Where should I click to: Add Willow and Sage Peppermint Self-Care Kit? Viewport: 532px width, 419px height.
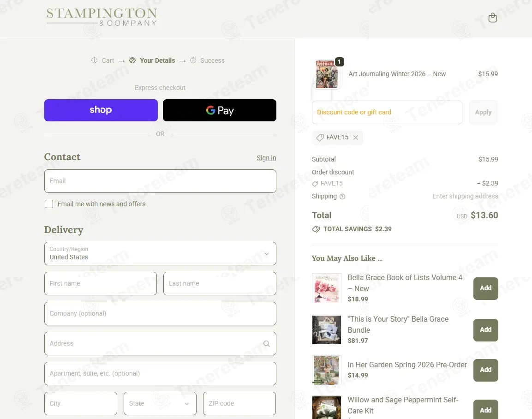[x=485, y=409]
